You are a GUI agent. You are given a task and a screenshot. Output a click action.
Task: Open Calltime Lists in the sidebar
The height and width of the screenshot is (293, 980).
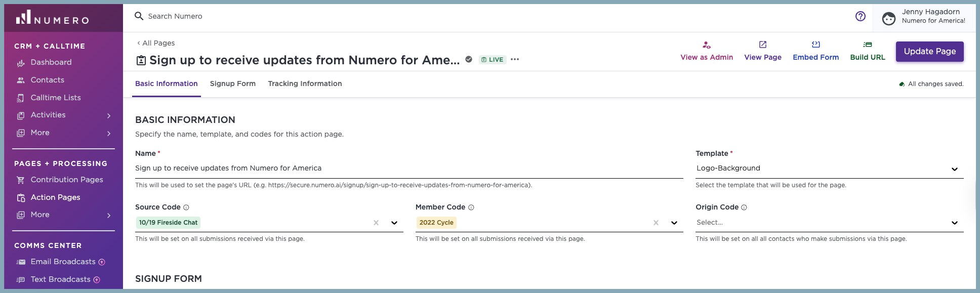(56, 98)
